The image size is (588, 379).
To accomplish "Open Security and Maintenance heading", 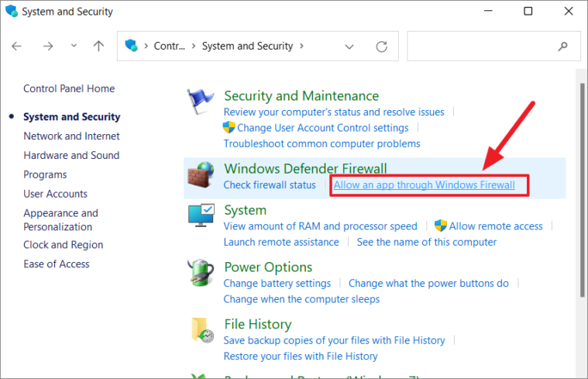I will tap(301, 95).
